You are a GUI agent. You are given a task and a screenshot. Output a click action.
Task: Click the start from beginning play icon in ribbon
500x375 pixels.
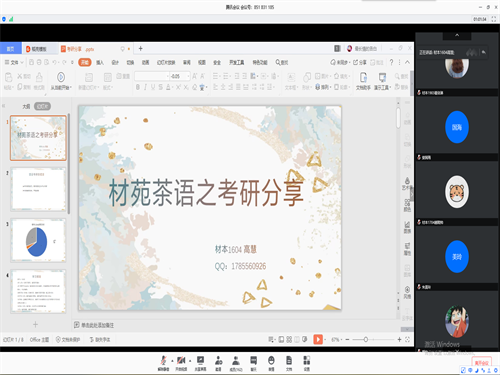(61, 77)
